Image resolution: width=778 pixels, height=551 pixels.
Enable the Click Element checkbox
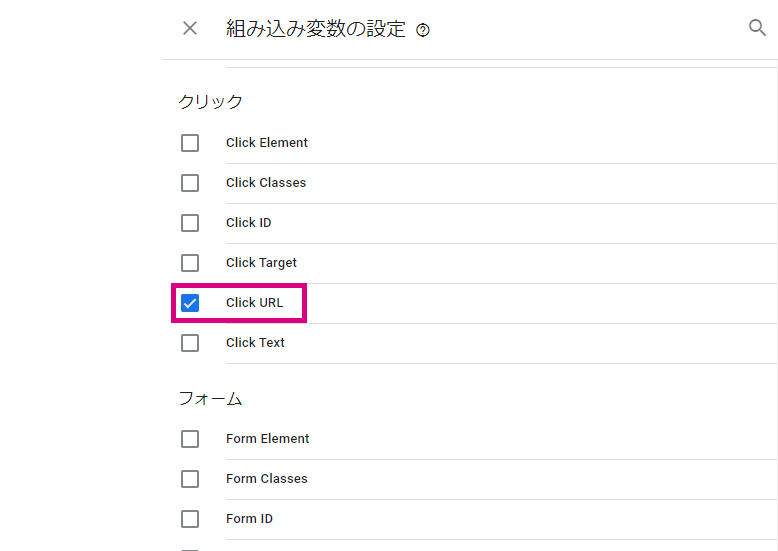tap(190, 143)
